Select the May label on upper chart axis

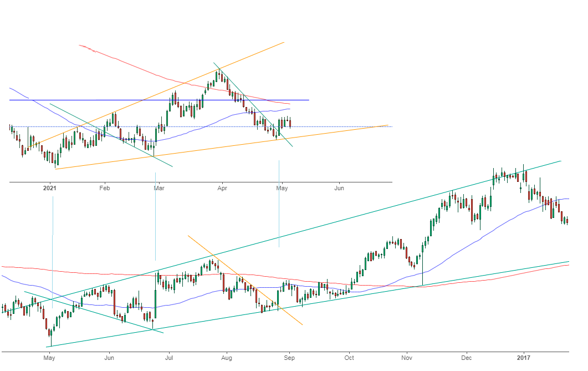pos(282,189)
